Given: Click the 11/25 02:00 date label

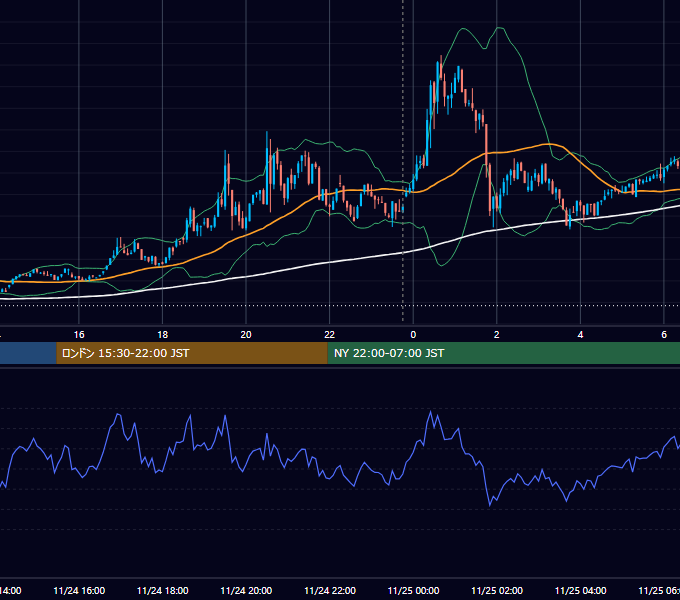Looking at the screenshot, I should point(497,590).
